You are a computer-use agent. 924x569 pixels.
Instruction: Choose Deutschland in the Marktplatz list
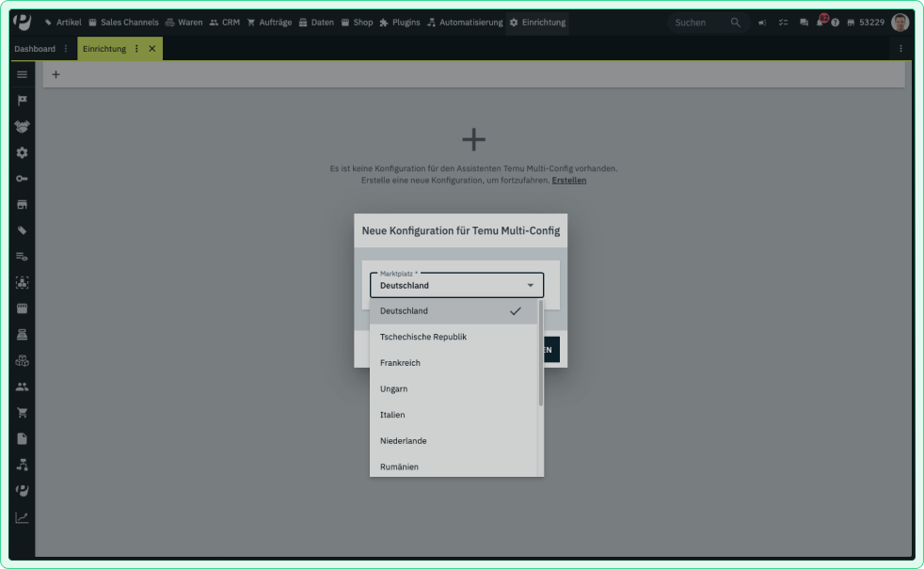pyautogui.click(x=454, y=311)
